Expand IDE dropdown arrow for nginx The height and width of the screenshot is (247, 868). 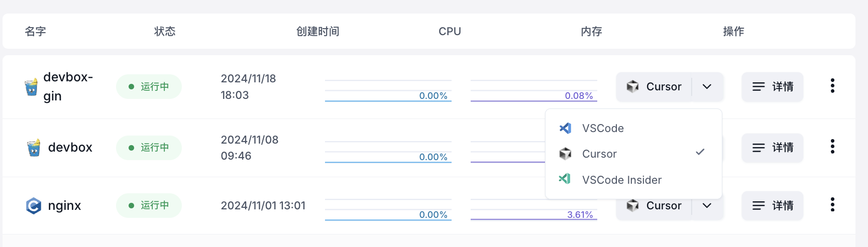tap(707, 206)
